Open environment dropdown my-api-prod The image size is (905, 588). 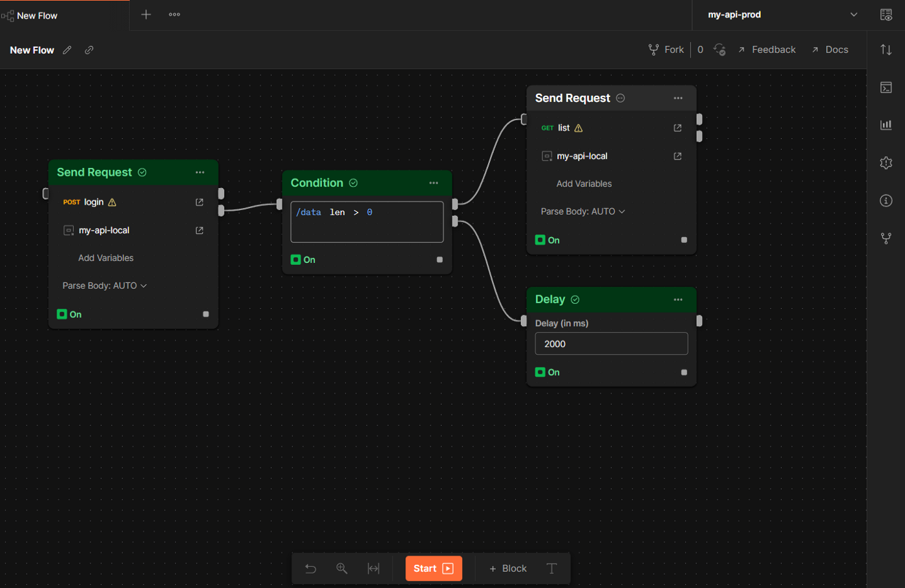coord(782,14)
